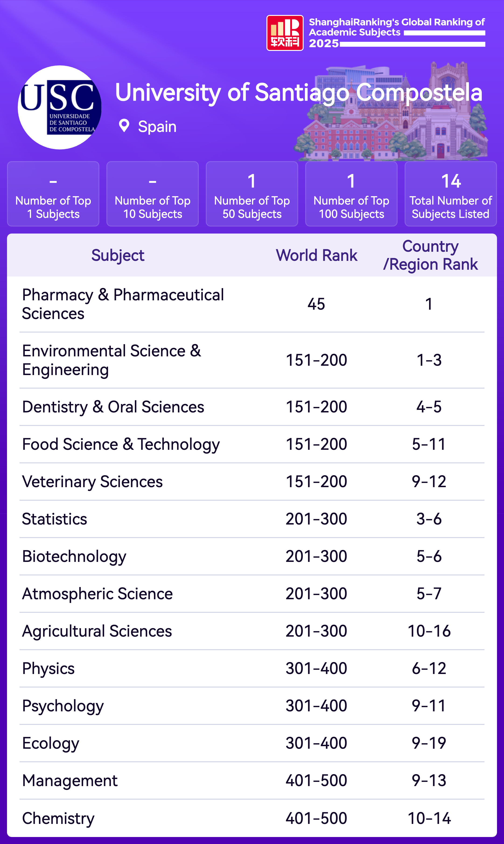Click the World Rank column header
This screenshot has height=844, width=504.
coord(316,255)
